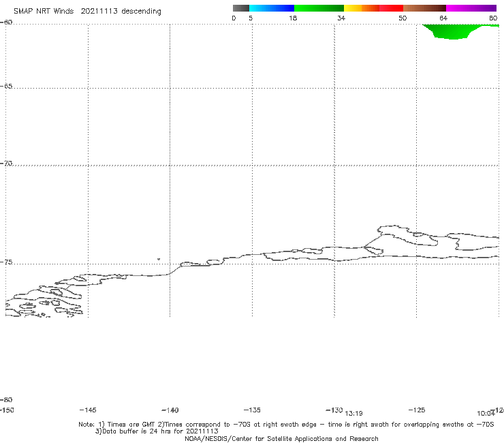Select the date "20211113" in the map title
The width and height of the screenshot is (504, 443).
click(99, 11)
